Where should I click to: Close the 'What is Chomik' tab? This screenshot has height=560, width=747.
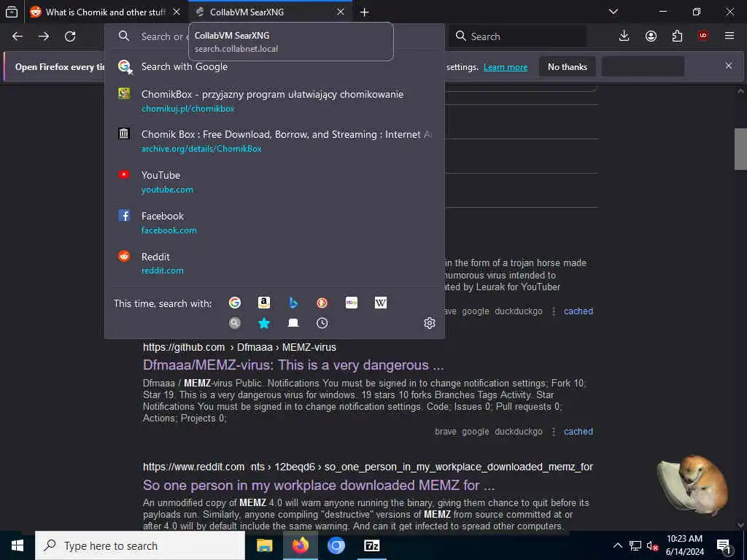[177, 12]
